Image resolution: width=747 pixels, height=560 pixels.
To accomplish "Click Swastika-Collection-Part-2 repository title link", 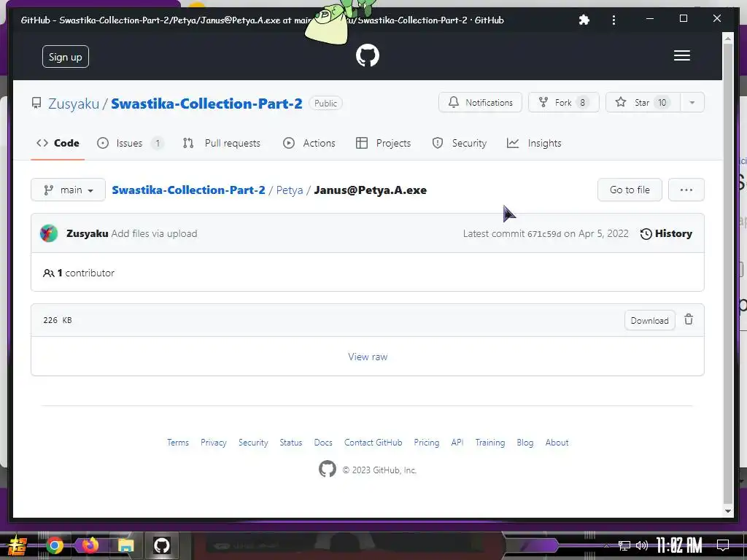I will (206, 104).
